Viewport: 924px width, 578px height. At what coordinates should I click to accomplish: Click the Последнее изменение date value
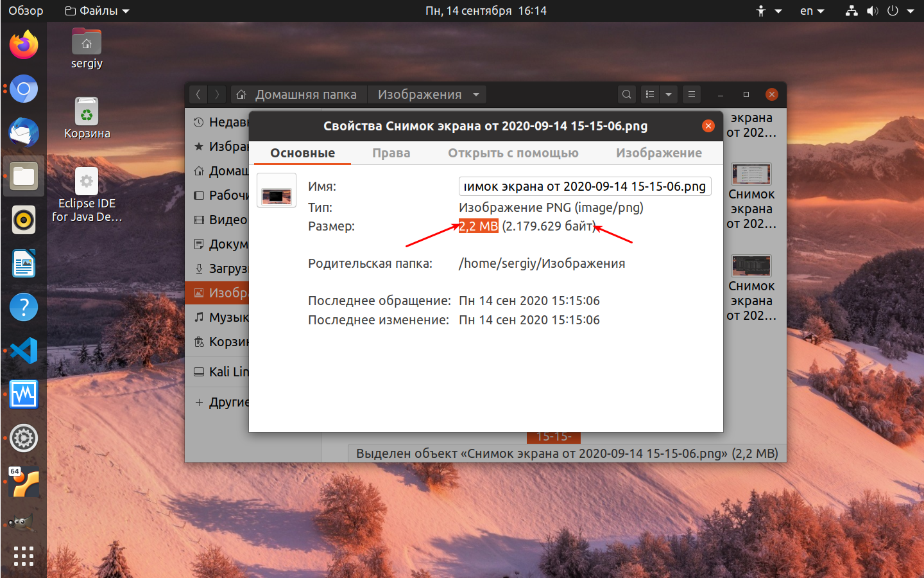(x=529, y=320)
